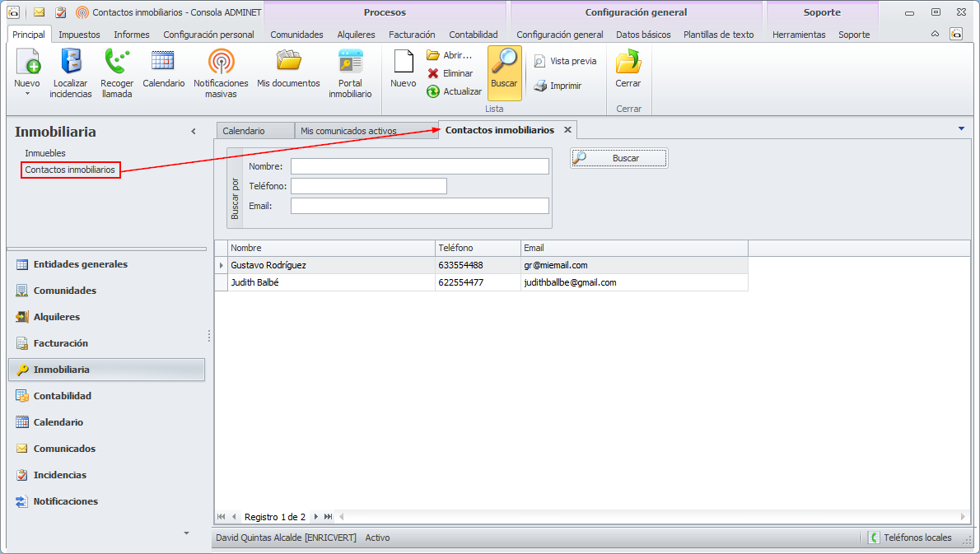Open Contabilidad in the navigation pane

pyautogui.click(x=107, y=396)
